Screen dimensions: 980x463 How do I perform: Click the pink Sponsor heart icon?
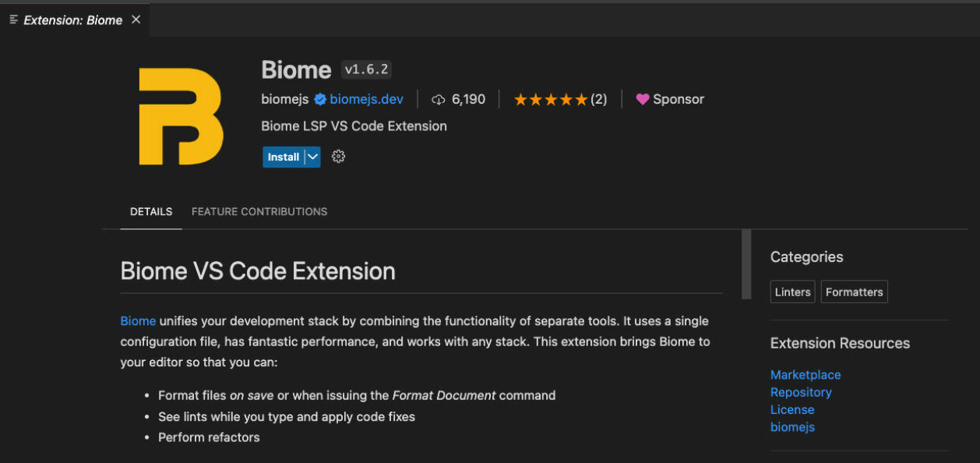[x=643, y=100]
